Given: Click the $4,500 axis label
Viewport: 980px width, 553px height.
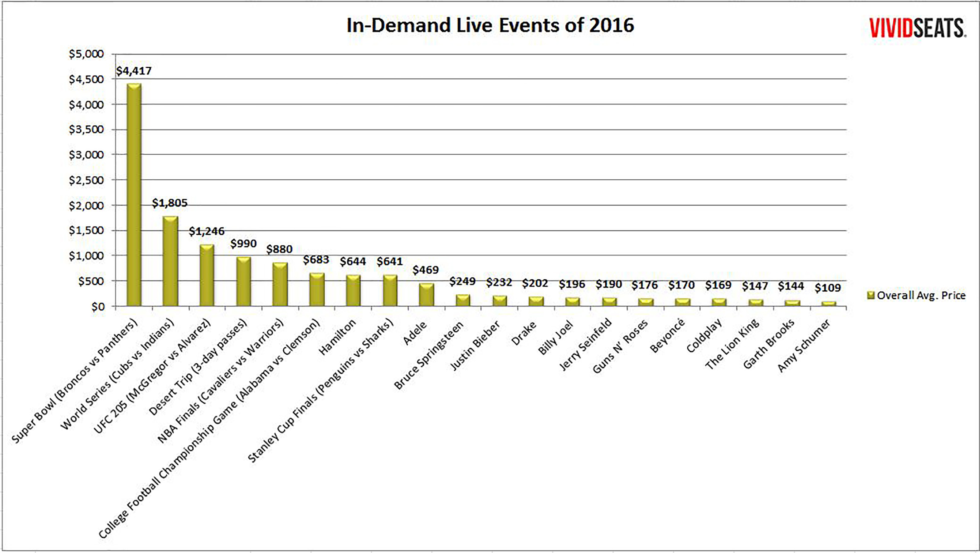Looking at the screenshot, I should 86,79.
